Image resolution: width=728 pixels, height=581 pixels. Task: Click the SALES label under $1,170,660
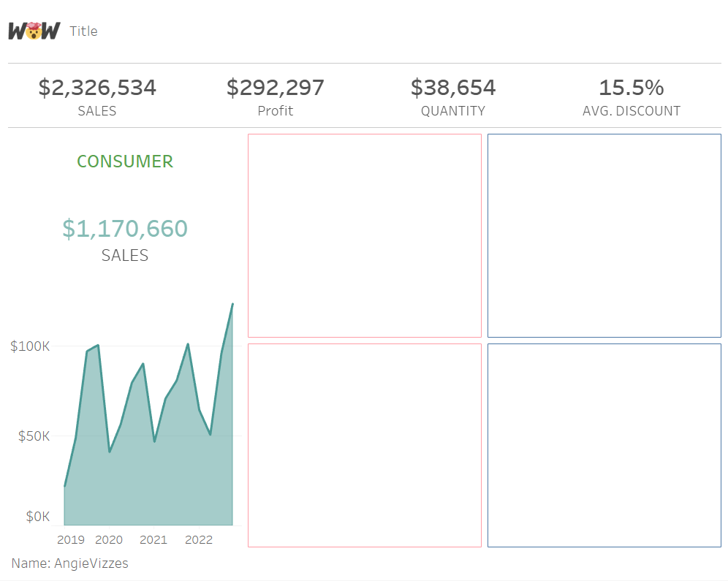(125, 256)
